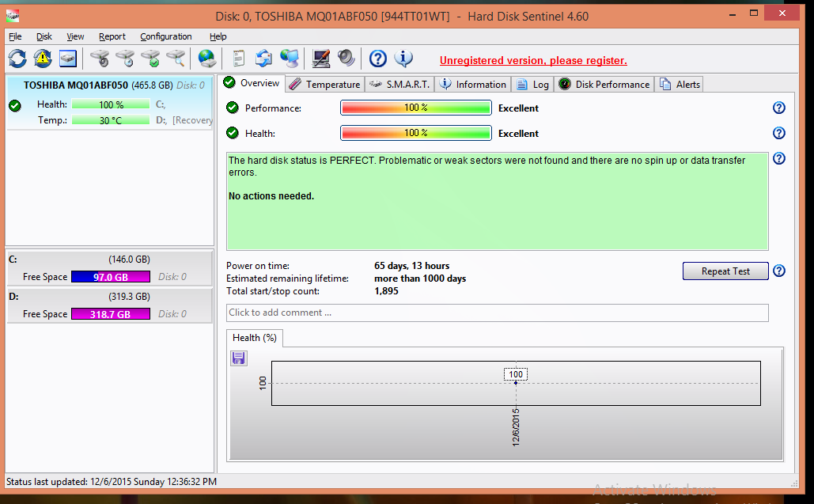
Task: Click the notepad report toolbar icon
Action: tap(238, 58)
